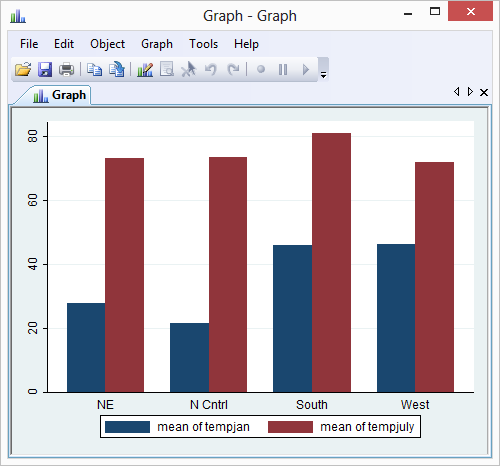Select the blue tempjan bar for West
500x466 pixels.
coord(396,318)
